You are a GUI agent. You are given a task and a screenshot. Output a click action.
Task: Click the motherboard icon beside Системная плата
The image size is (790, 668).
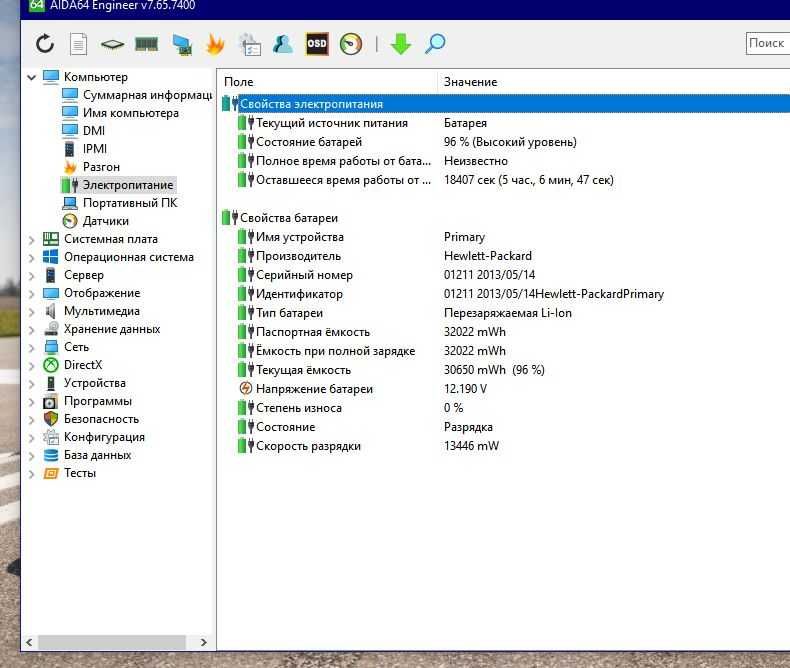click(x=51, y=239)
